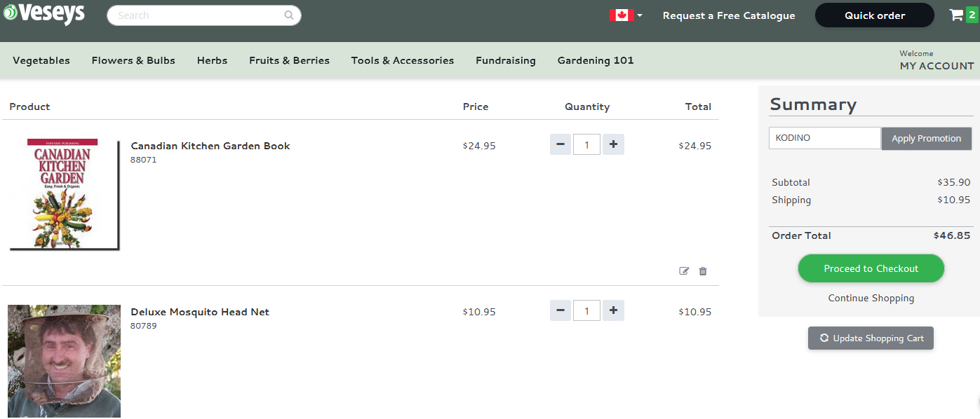Click the Product column header
980x419 pixels.
(x=29, y=107)
